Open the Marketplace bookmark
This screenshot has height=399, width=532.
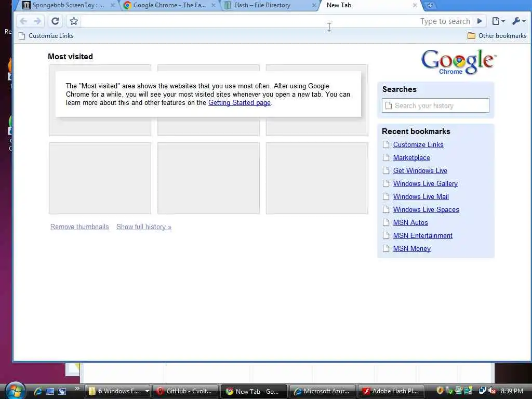point(411,158)
